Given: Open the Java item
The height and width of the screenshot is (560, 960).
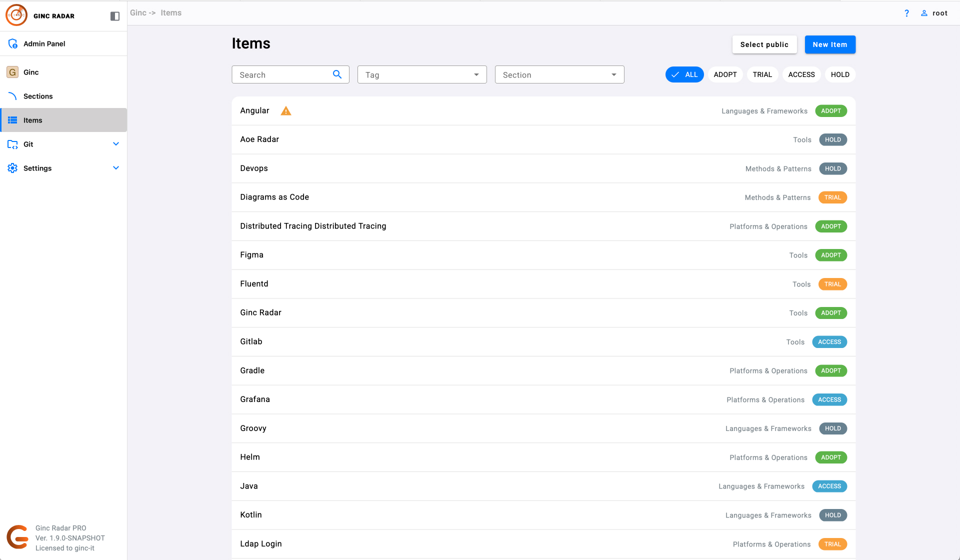Looking at the screenshot, I should tap(543, 486).
